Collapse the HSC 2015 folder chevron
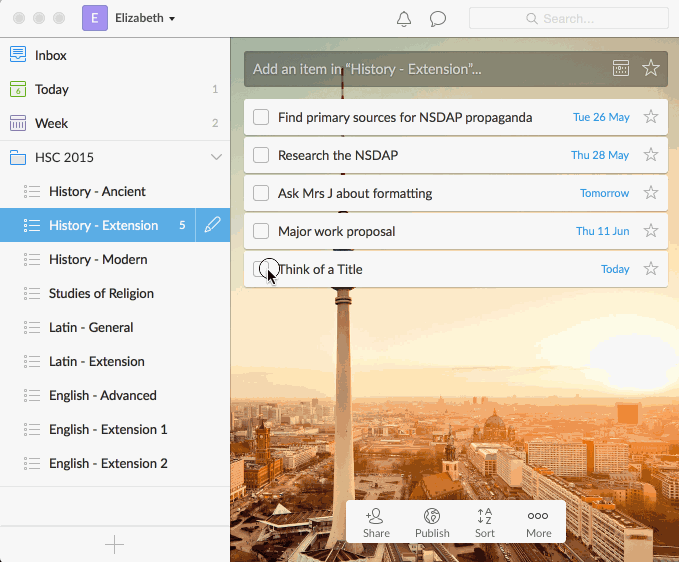The width and height of the screenshot is (679, 562). [215, 158]
